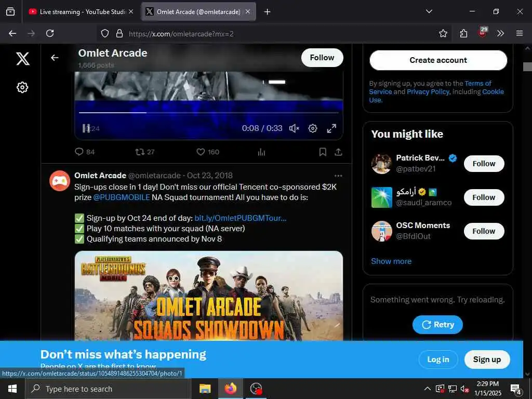
Task: Open the post analytics bar-chart icon
Action: point(261,152)
